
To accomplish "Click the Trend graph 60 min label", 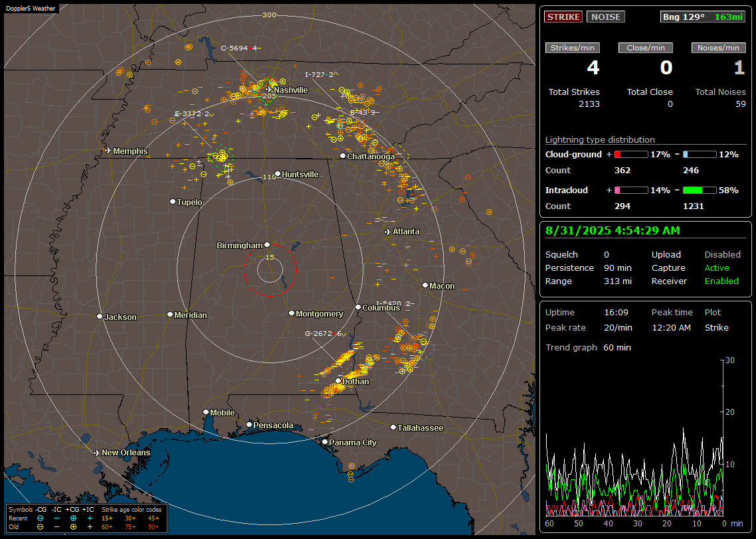I will tap(588, 348).
